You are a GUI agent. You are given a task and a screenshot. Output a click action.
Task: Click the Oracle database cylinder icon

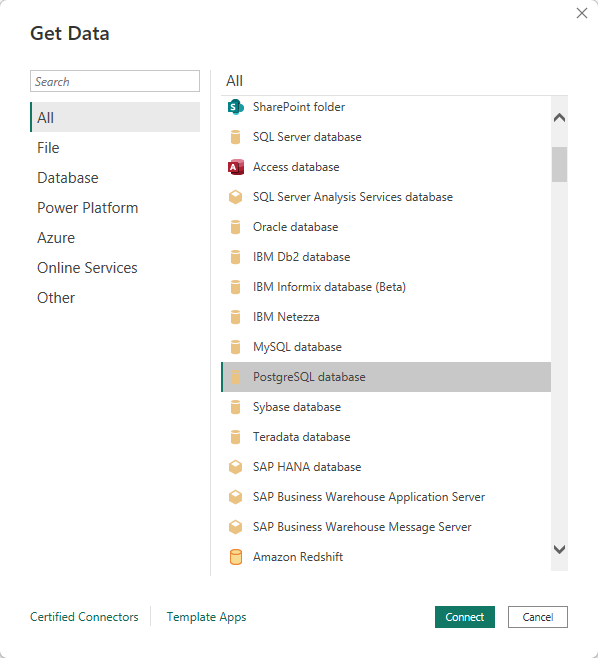(235, 227)
